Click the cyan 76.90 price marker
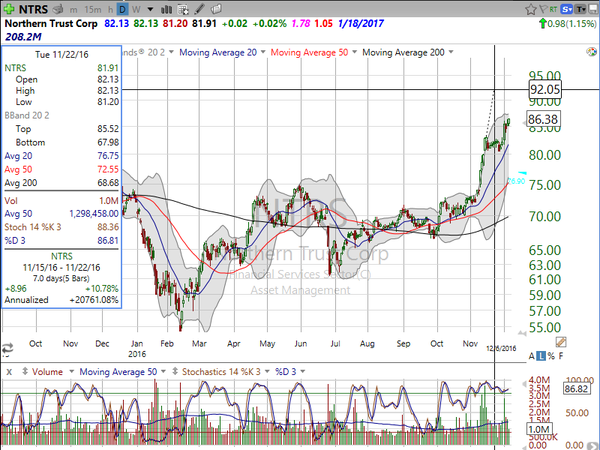 click(x=517, y=180)
